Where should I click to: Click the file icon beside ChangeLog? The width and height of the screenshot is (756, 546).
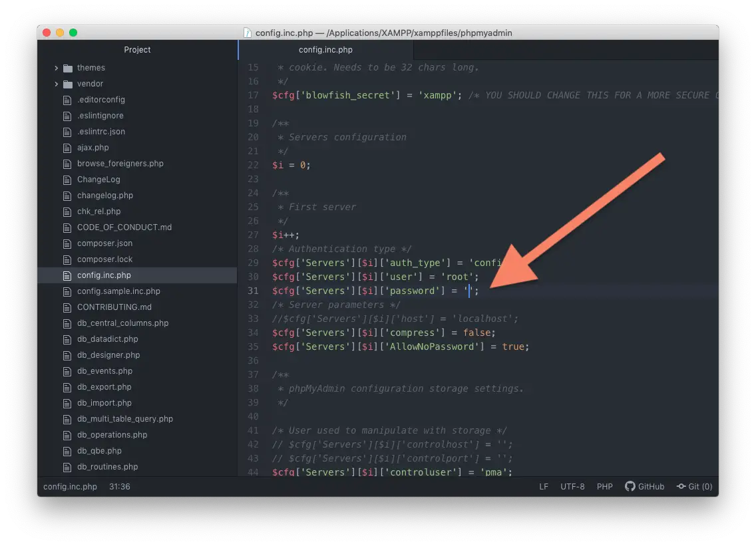[x=67, y=180]
